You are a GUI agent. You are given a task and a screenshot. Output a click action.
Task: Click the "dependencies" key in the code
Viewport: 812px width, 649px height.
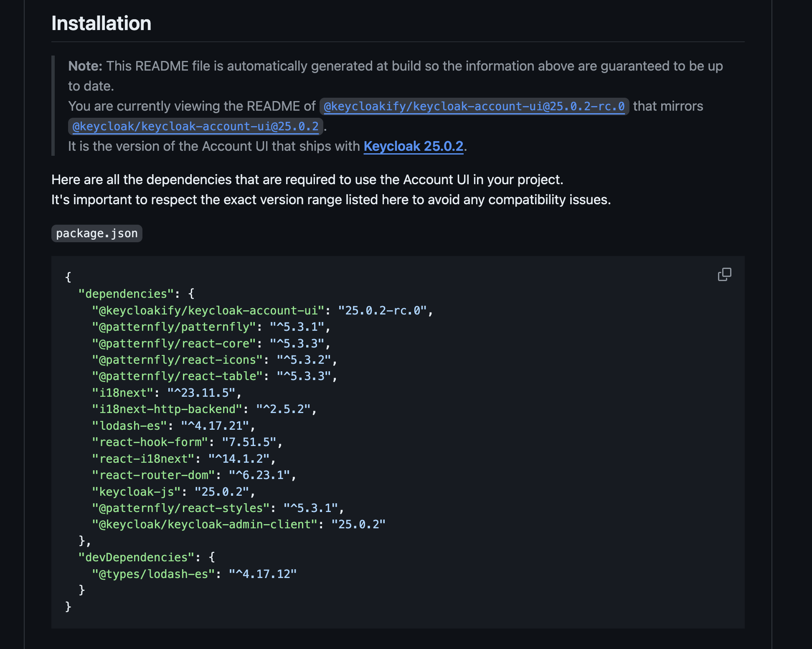[126, 294]
